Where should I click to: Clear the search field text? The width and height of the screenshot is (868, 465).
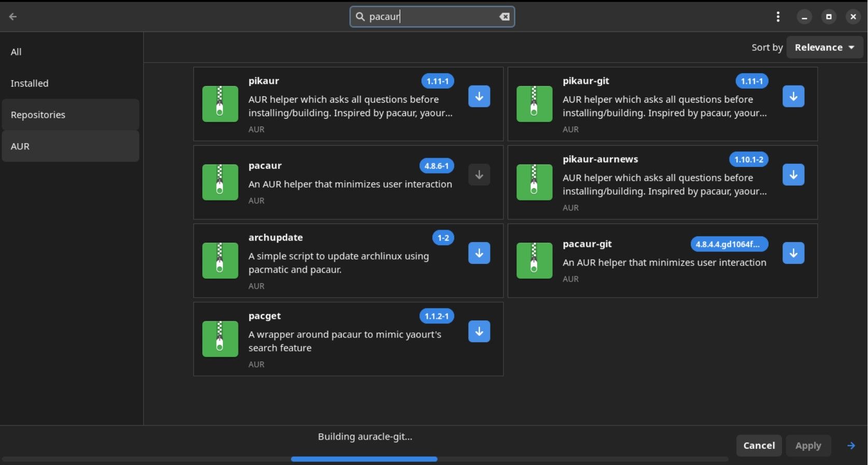[x=504, y=17]
